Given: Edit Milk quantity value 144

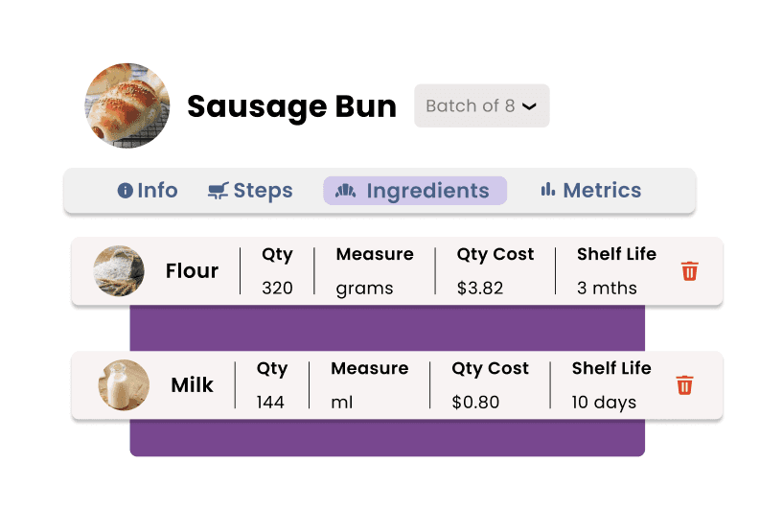Looking at the screenshot, I should (270, 403).
